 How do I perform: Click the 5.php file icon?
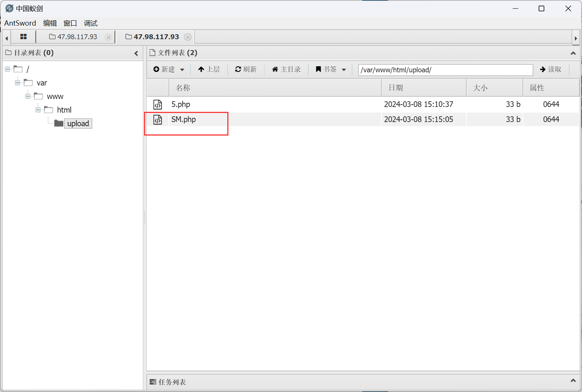pyautogui.click(x=158, y=104)
